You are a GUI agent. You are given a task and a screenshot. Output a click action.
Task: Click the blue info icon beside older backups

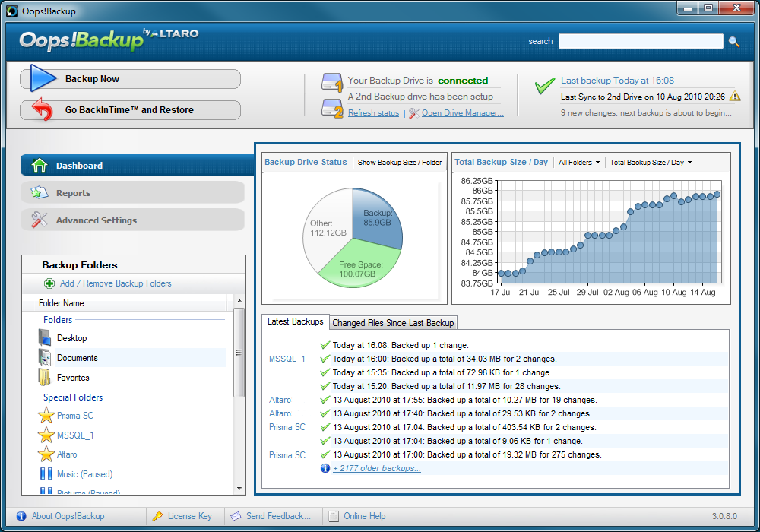coord(325,468)
